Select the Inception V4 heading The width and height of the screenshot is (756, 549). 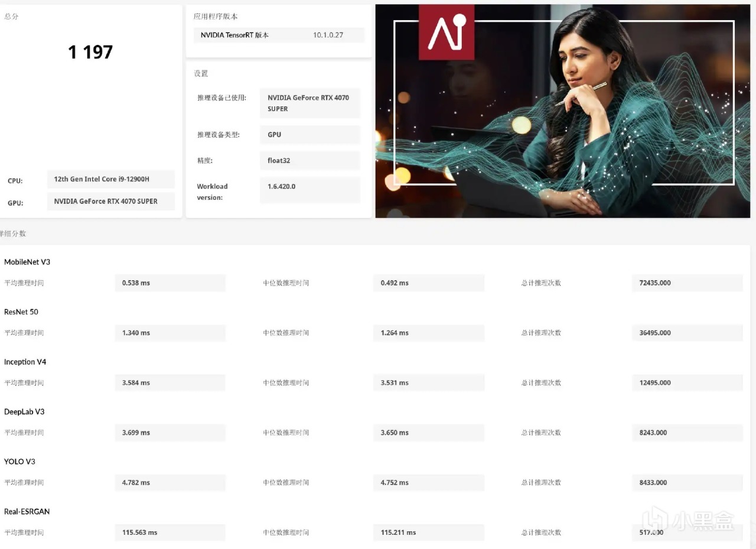click(25, 362)
